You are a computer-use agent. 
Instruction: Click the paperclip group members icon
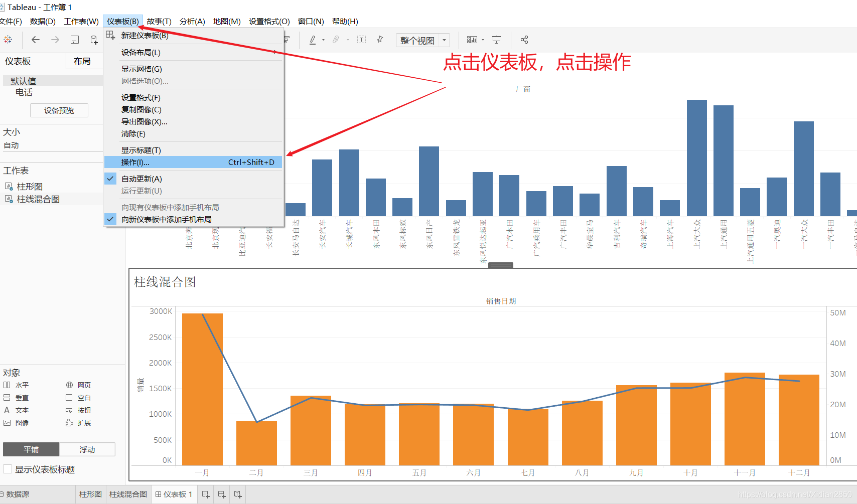336,40
